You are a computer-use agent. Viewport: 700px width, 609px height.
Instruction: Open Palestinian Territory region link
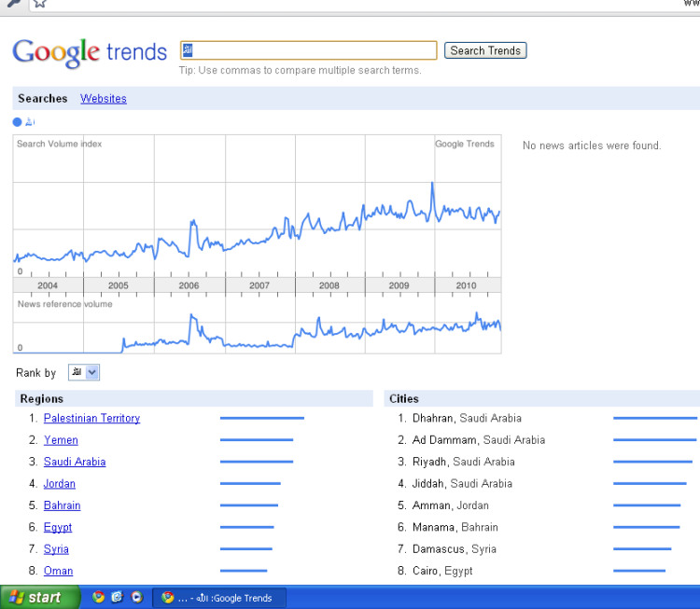[x=92, y=418]
